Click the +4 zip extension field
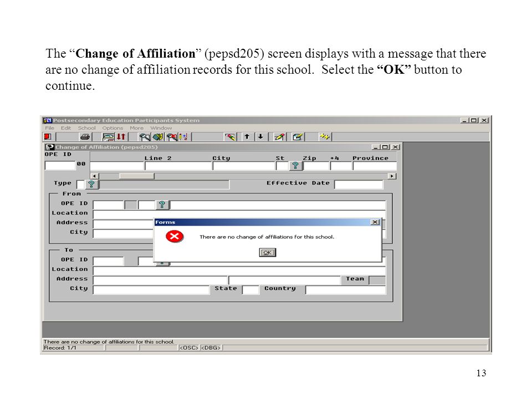The image size is (532, 399). 341,166
